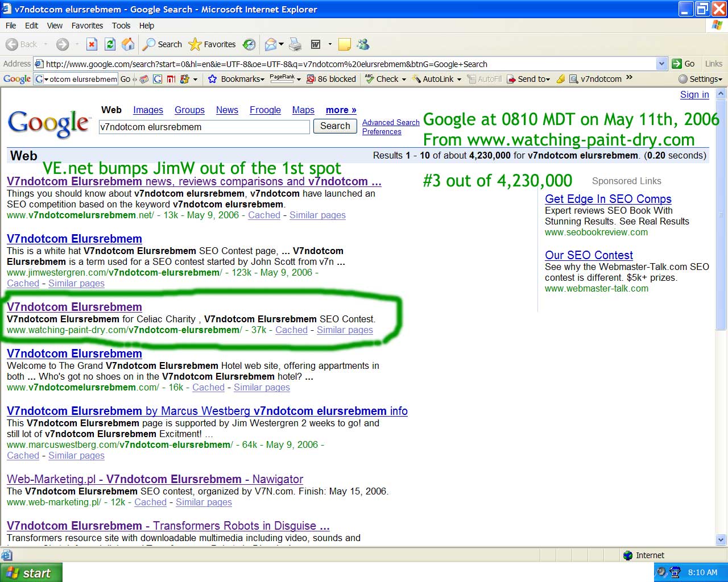Open the Messenger buddies icon

363,44
